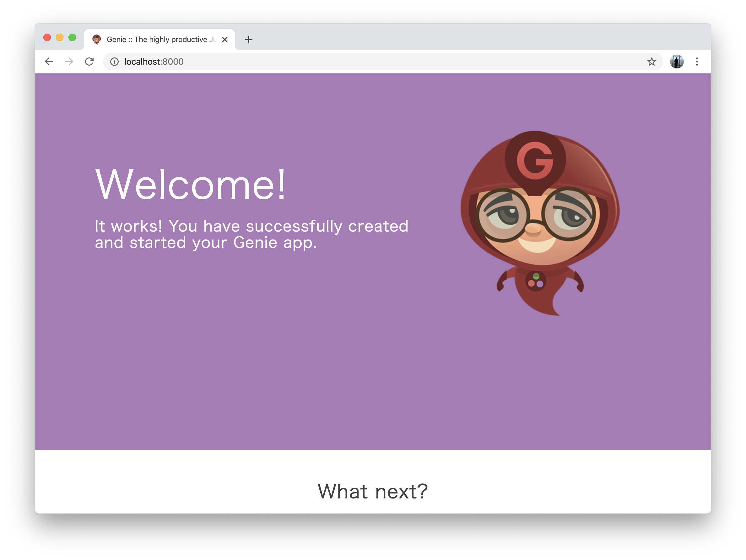Image resolution: width=746 pixels, height=560 pixels.
Task: Open a new browser tab
Action: (x=249, y=40)
